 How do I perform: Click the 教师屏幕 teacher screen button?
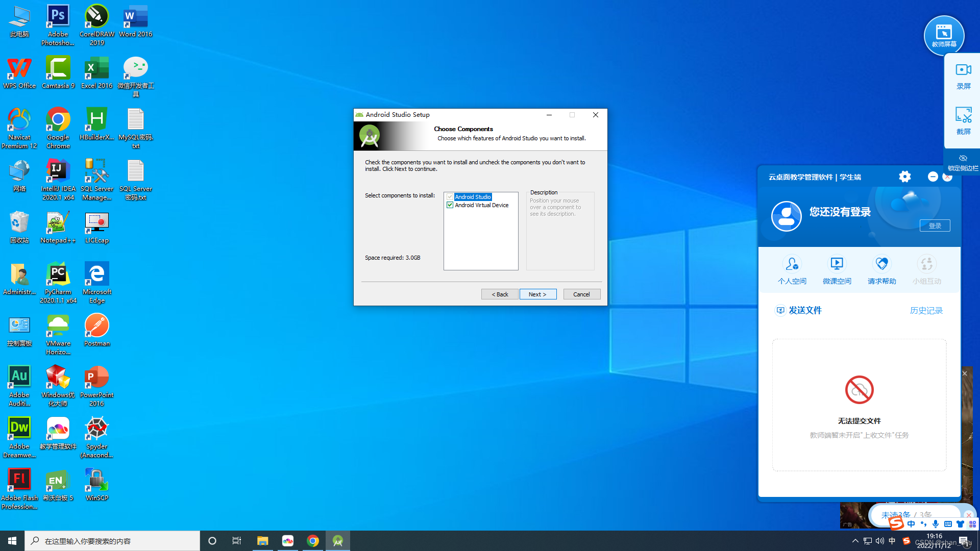pos(944,35)
